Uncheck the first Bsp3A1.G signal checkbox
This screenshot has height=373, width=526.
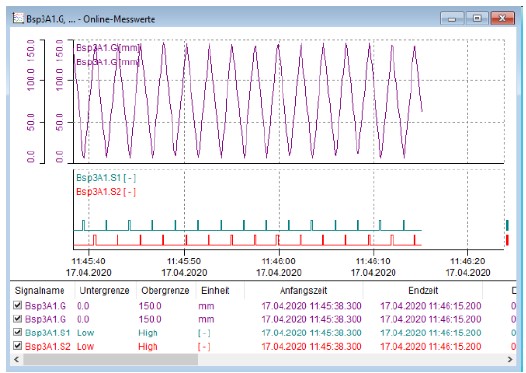(x=17, y=305)
